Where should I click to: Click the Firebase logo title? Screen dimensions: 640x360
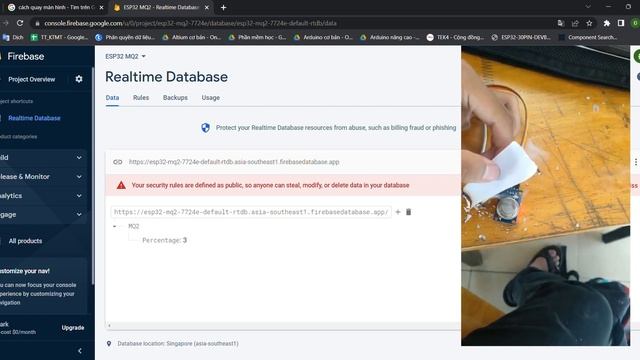pos(25,56)
